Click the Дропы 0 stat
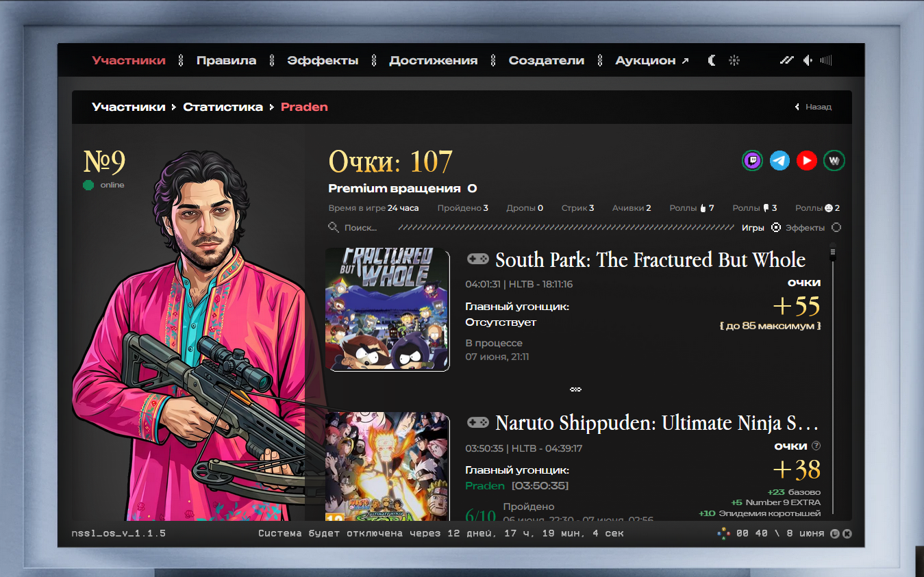The image size is (924, 577). [525, 208]
